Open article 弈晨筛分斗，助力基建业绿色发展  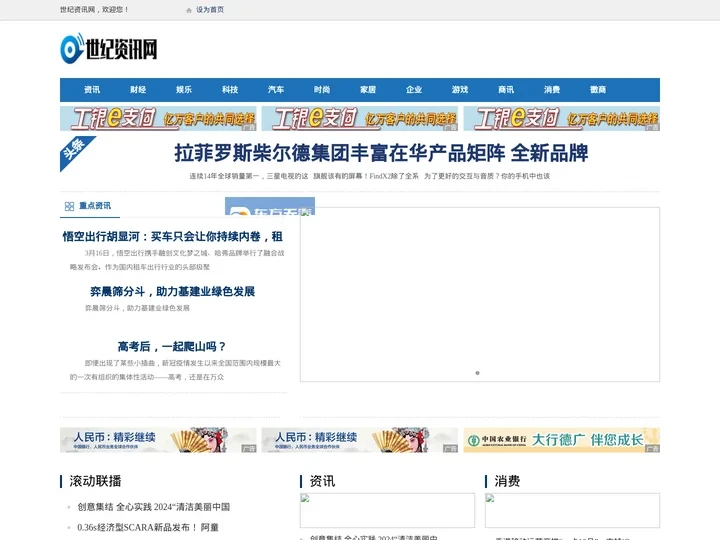tap(173, 292)
